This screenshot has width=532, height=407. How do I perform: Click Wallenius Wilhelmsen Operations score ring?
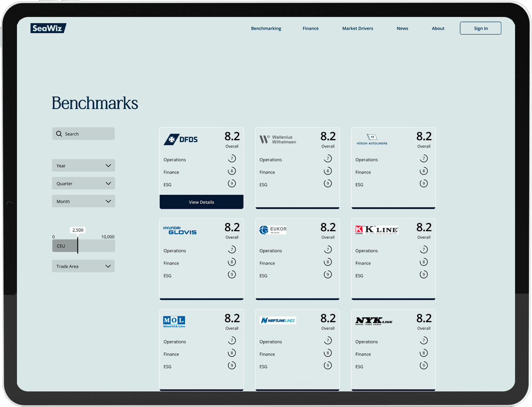coord(328,159)
